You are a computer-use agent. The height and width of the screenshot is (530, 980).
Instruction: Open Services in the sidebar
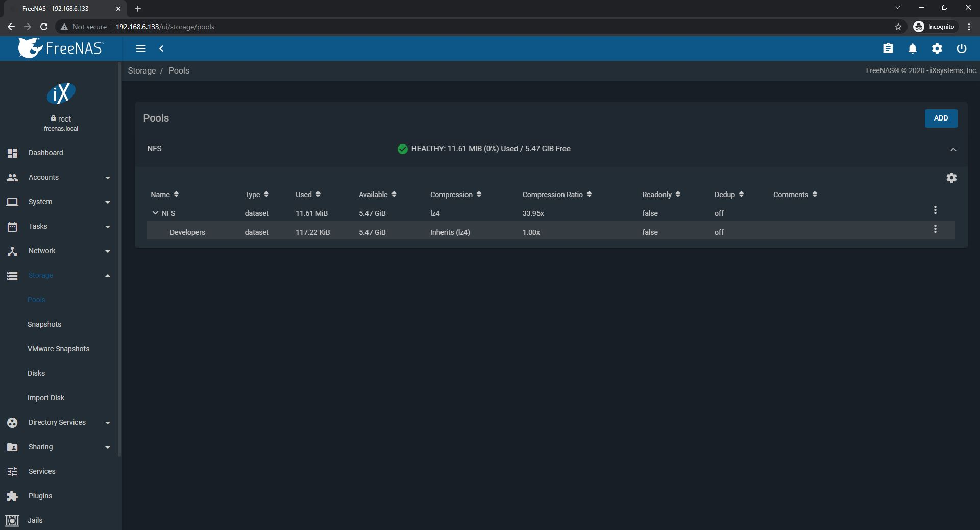coord(42,471)
